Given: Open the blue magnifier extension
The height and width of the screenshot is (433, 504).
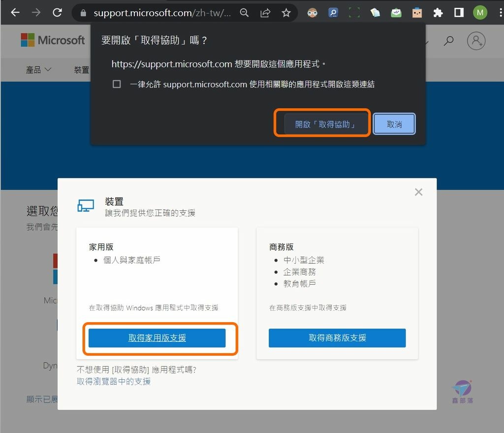Looking at the screenshot, I should 333,13.
